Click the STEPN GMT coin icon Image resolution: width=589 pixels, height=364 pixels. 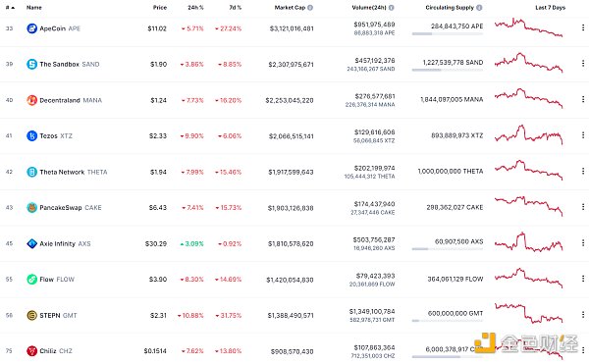tap(32, 315)
